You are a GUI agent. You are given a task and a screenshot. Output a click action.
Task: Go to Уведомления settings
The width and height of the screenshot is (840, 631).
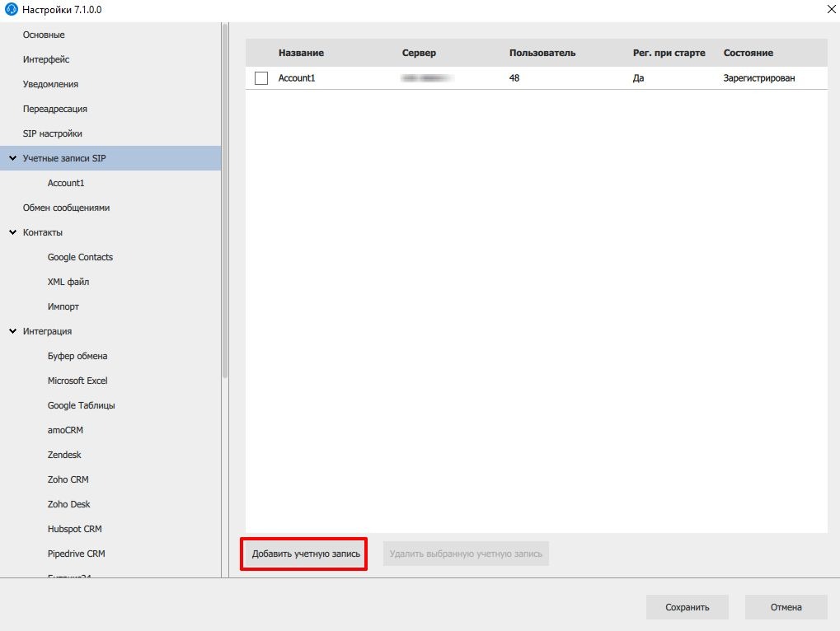point(50,84)
